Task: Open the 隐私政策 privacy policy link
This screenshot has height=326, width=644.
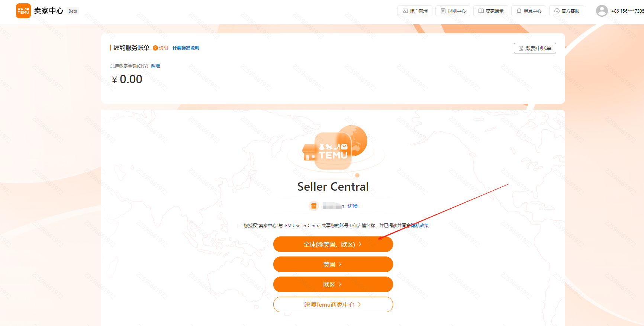Action: point(420,225)
